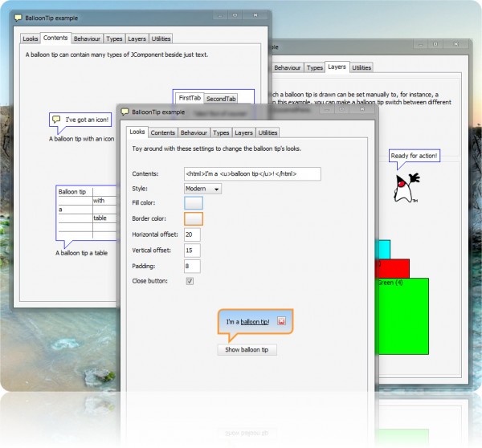This screenshot has height=448, width=482.
Task: Click the front window title bar balloon icon
Action: click(125, 112)
